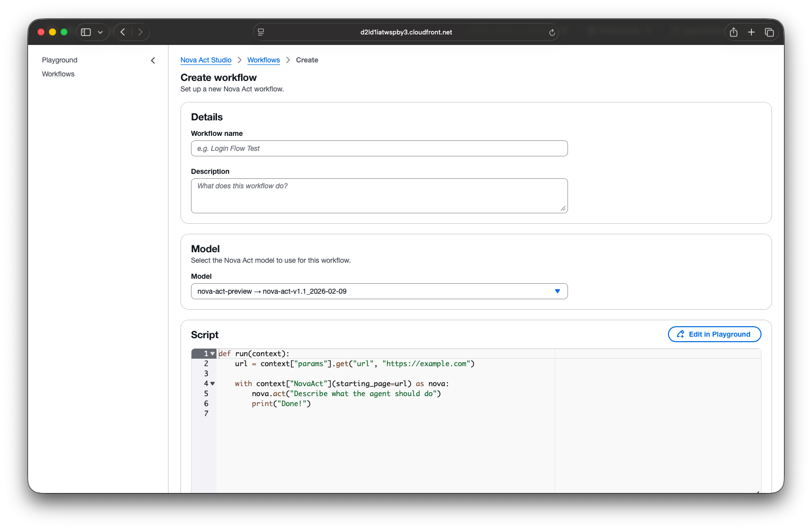Collapse code fold arrow on line 1

212,354
